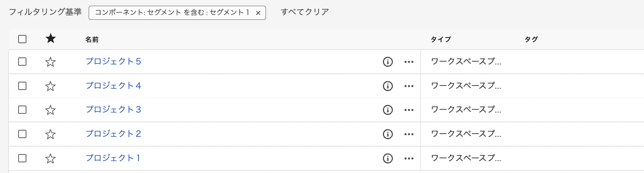The image size is (644, 173).
Task: Sort by the タイプ column header
Action: click(x=441, y=40)
